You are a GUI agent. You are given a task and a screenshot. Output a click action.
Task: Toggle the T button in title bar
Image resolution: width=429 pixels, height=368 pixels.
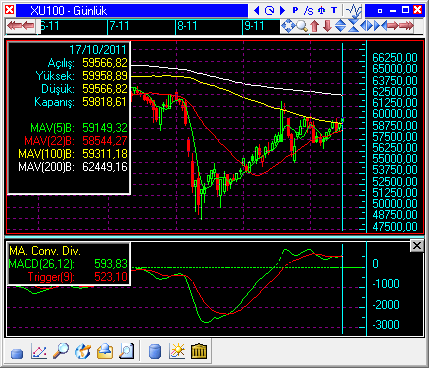click(334, 10)
